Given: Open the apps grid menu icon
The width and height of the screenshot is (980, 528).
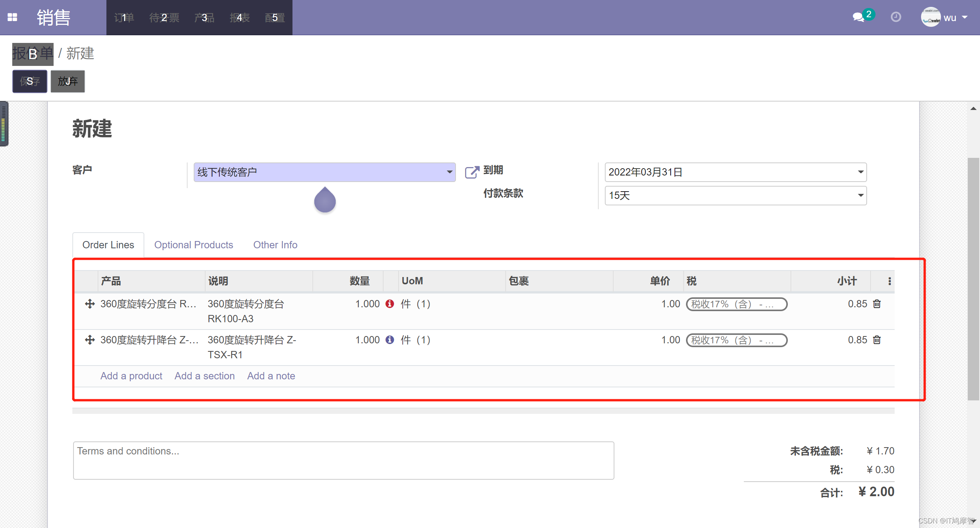Looking at the screenshot, I should [x=12, y=17].
